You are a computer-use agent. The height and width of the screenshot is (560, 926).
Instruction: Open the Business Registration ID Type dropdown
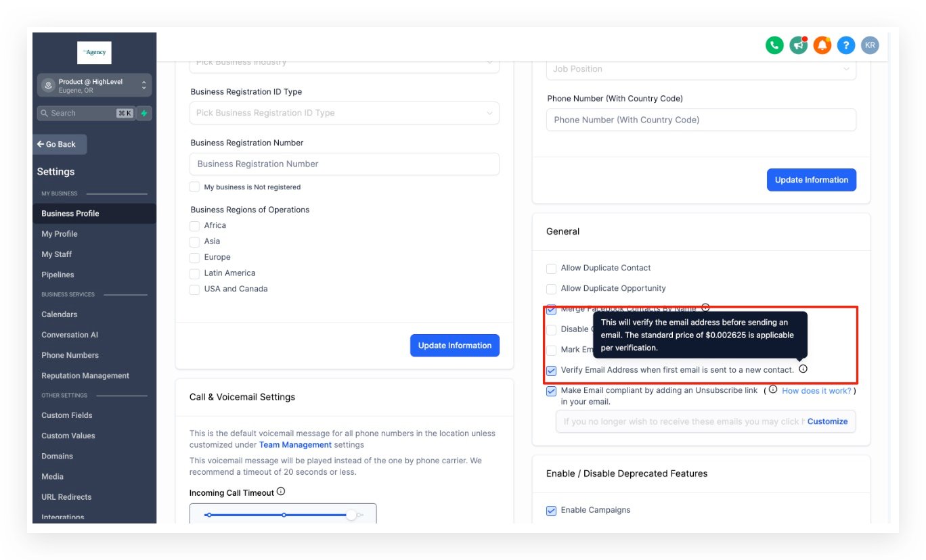tap(344, 113)
